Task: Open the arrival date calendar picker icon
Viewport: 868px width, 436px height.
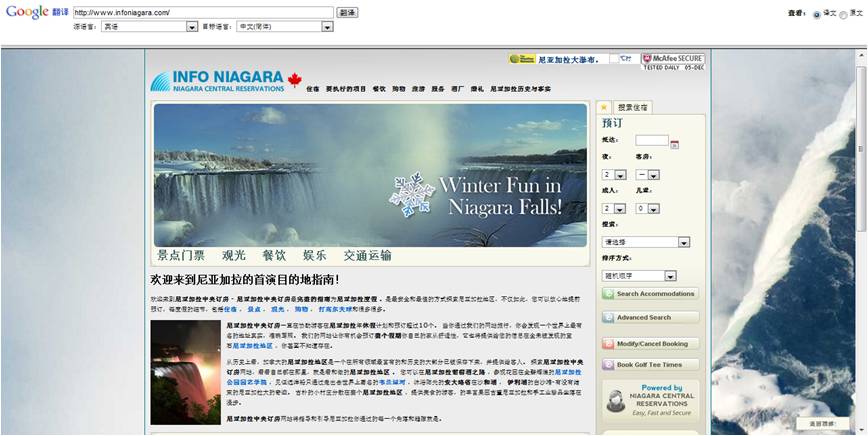Action: (675, 143)
